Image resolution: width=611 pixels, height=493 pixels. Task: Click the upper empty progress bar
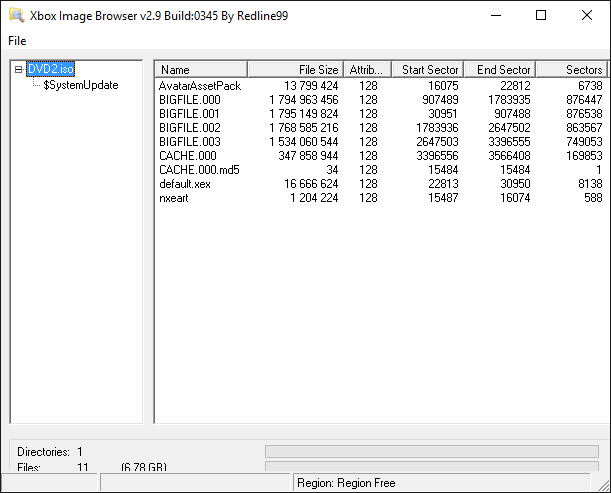pos(432,451)
